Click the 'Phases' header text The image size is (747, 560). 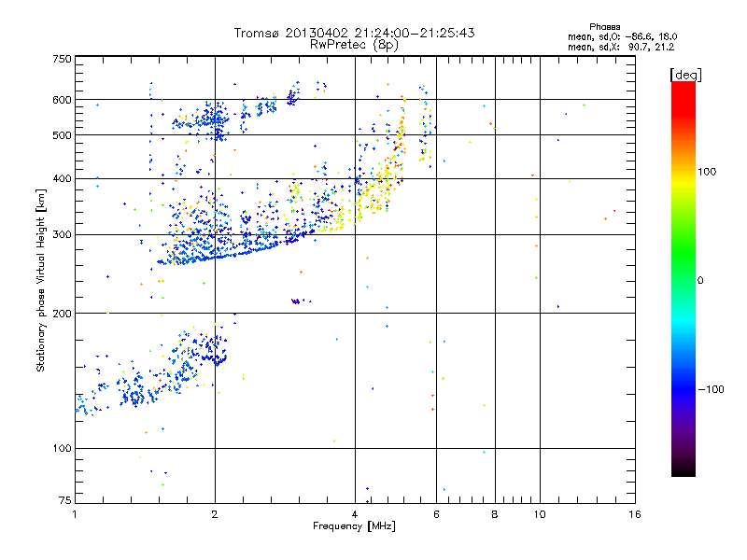(x=604, y=27)
